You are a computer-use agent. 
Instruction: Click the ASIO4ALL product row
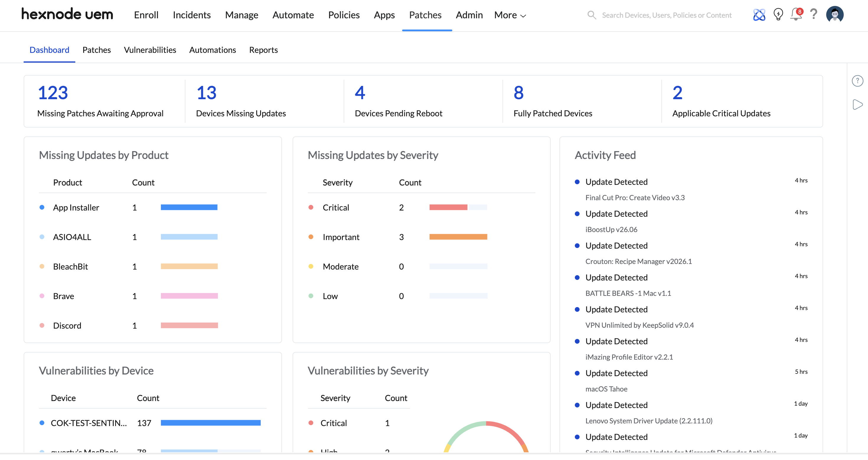click(153, 237)
